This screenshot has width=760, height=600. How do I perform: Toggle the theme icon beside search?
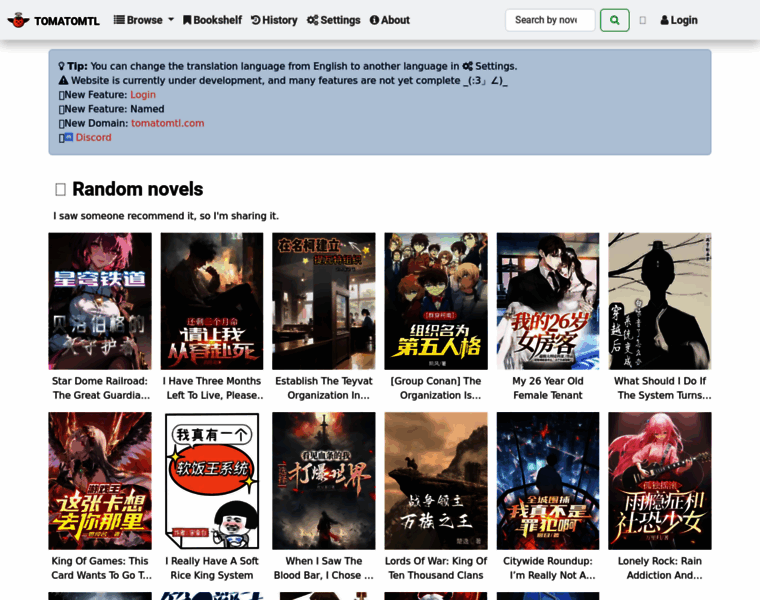point(643,20)
